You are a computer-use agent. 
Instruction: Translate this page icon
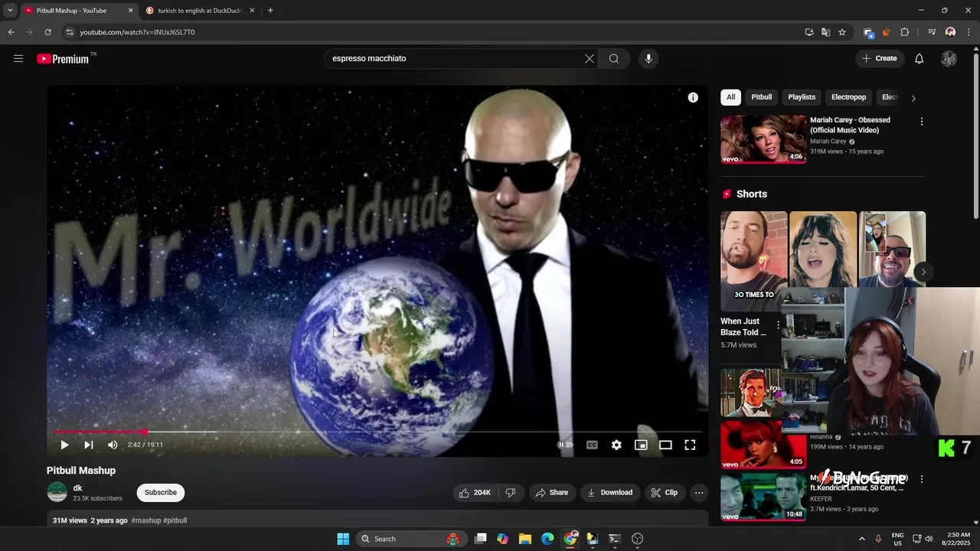pyautogui.click(x=825, y=32)
